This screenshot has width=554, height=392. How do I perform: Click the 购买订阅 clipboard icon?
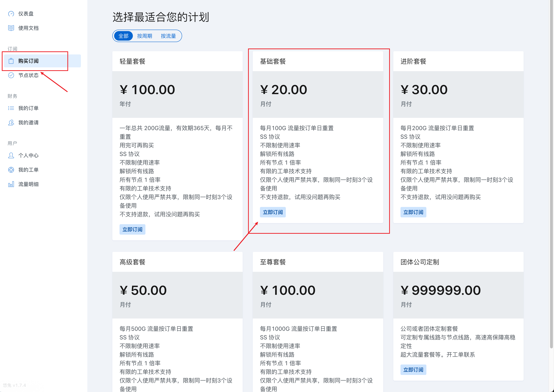(11, 61)
